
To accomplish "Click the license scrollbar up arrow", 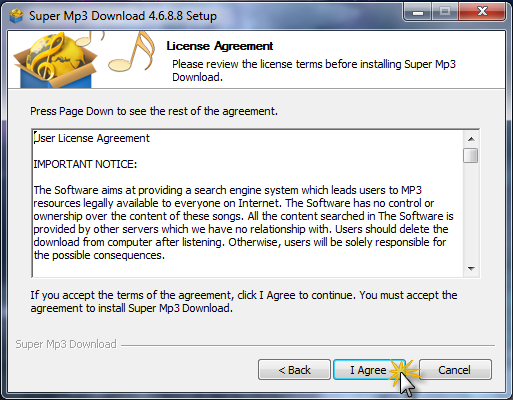I will pos(471,139).
